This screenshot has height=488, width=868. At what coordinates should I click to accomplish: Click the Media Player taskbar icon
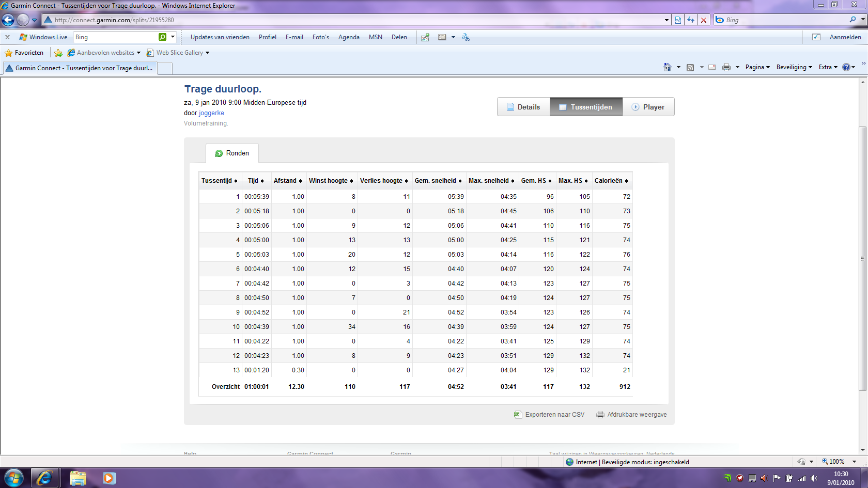(109, 478)
